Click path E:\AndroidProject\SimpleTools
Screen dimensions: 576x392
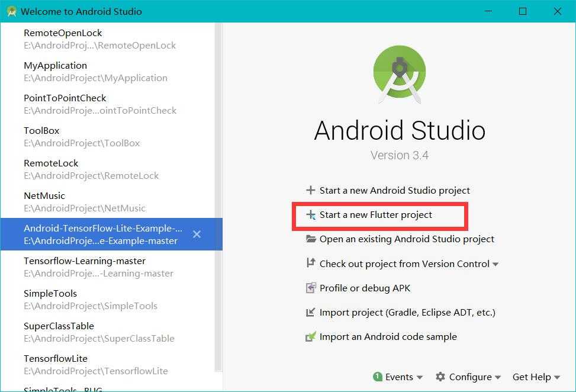[x=91, y=306]
